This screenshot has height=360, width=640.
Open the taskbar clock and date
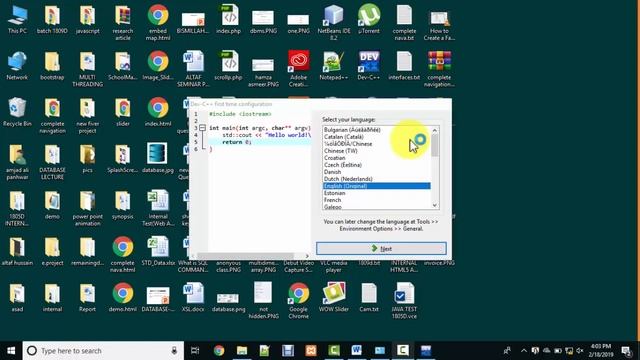click(x=600, y=351)
